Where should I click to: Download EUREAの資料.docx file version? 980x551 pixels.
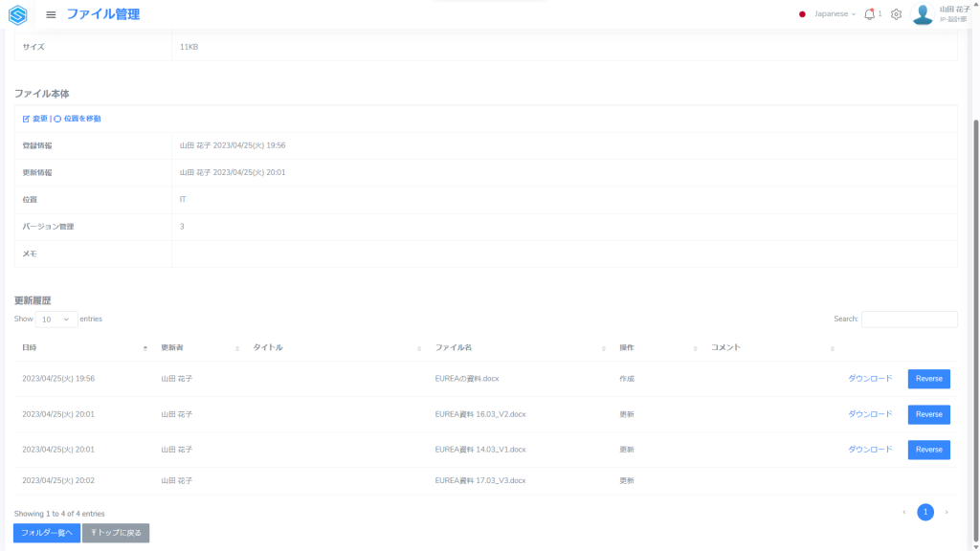coord(869,379)
